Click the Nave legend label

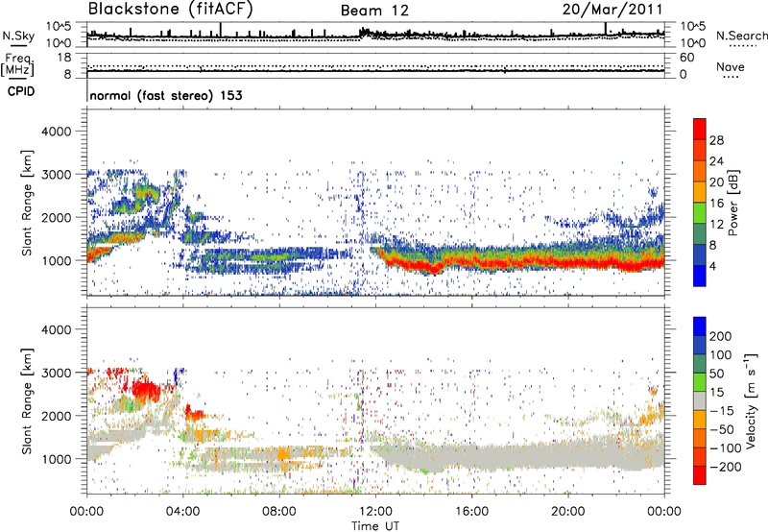click(731, 66)
